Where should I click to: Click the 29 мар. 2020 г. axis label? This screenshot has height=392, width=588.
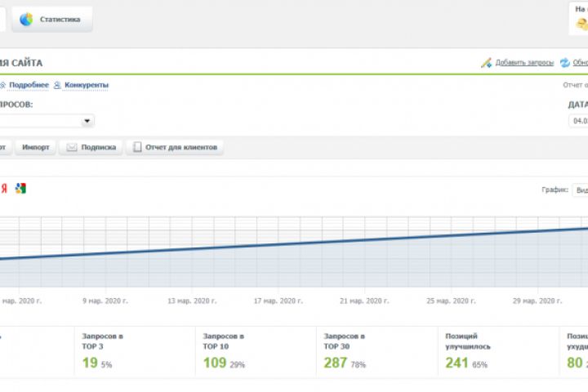coord(537,301)
